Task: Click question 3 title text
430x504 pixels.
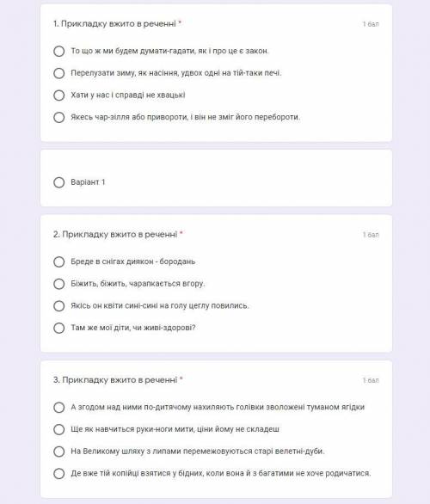Action: coord(115,380)
